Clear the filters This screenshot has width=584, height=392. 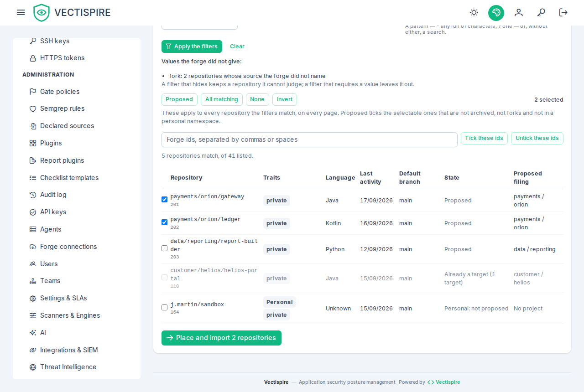tap(237, 46)
